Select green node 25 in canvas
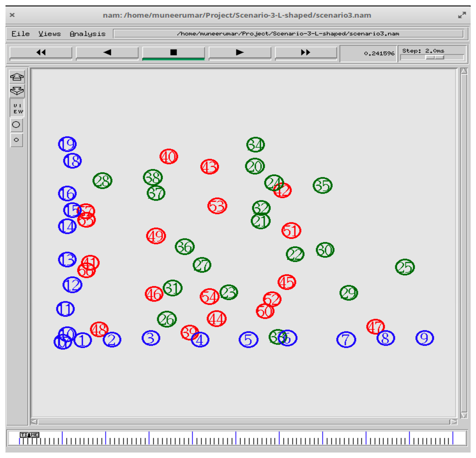The height and width of the screenshot is (458, 476). pyautogui.click(x=405, y=267)
